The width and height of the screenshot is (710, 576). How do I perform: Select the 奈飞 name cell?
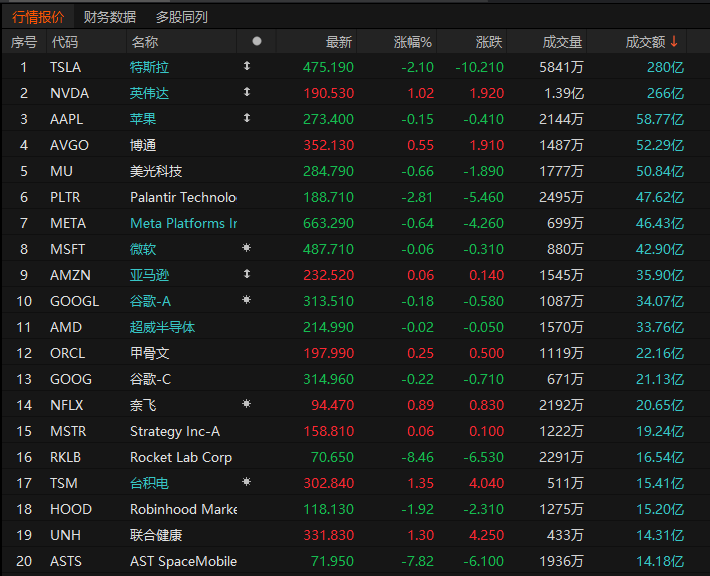pos(143,405)
